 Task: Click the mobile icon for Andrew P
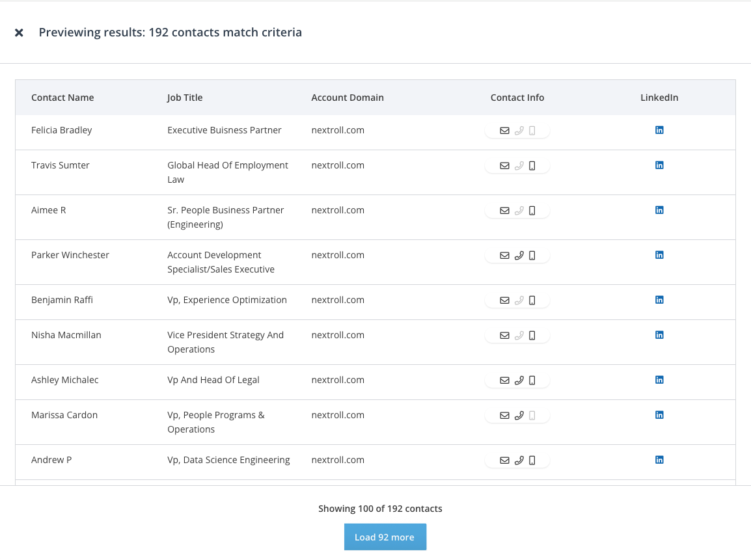click(532, 460)
